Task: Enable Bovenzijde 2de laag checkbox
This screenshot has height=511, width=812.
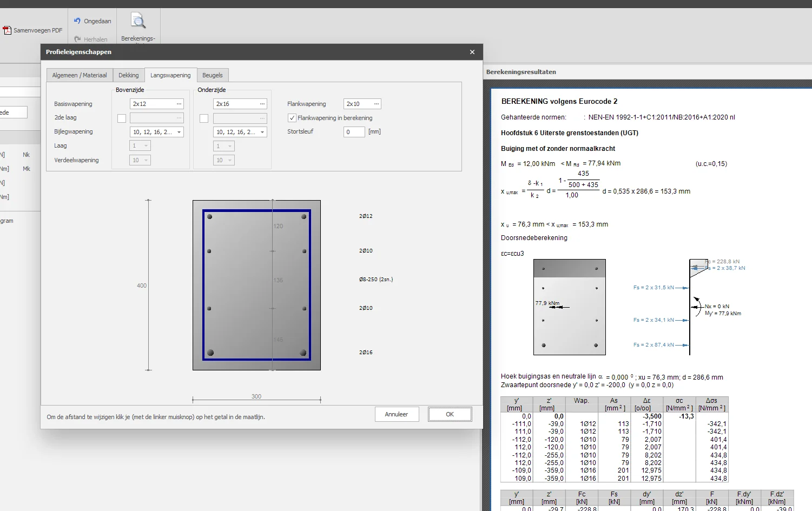Action: tap(122, 118)
